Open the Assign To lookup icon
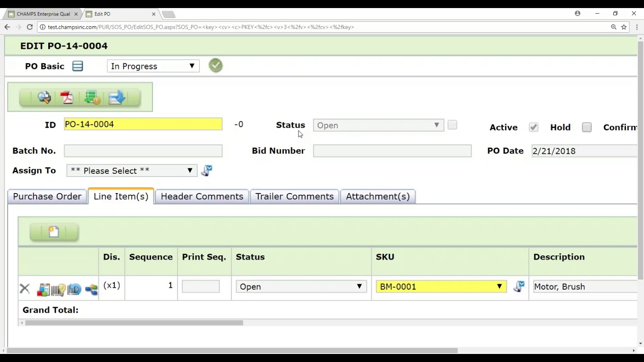 click(207, 170)
